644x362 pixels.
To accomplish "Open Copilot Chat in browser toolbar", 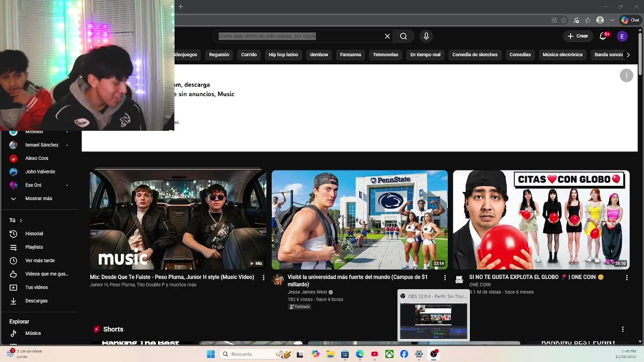I will pyautogui.click(x=630, y=20).
